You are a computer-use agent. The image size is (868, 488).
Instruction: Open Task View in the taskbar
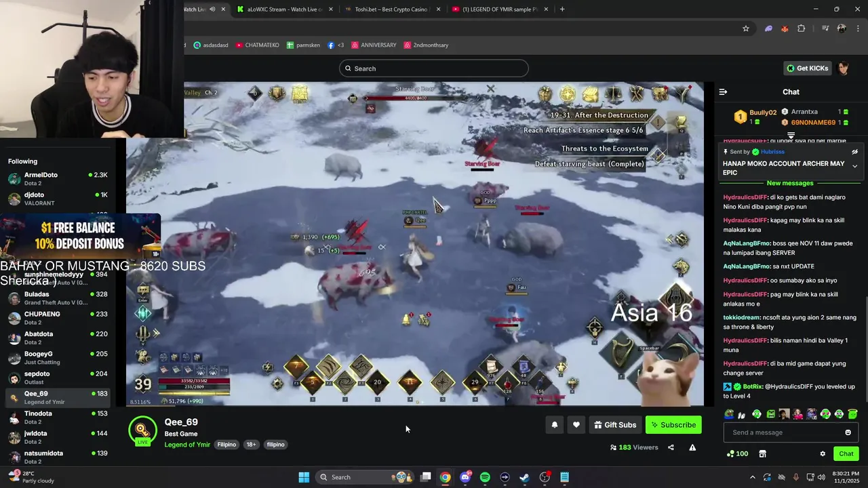click(426, 477)
